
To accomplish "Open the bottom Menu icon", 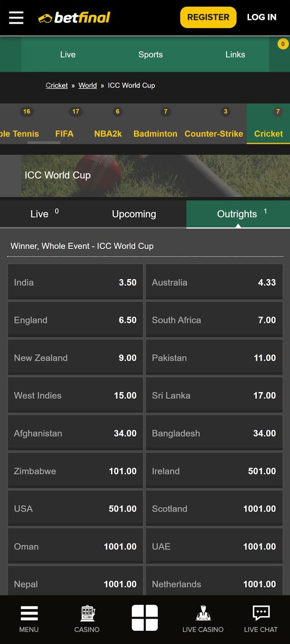I will (x=29, y=619).
